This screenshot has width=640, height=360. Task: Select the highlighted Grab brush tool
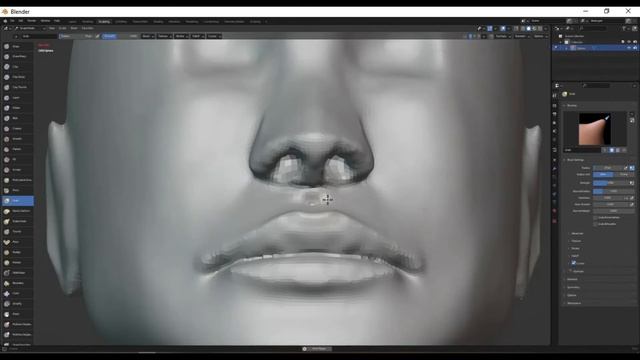click(17, 200)
